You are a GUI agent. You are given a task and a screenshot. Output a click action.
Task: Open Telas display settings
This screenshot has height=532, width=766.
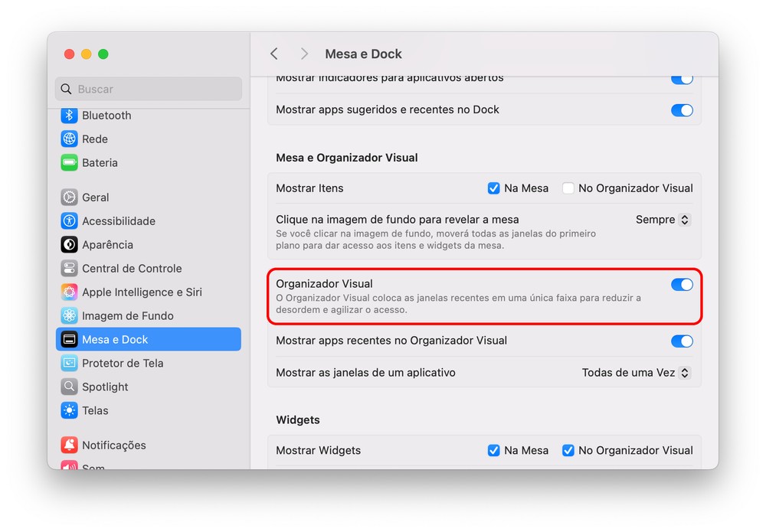pyautogui.click(x=148, y=410)
